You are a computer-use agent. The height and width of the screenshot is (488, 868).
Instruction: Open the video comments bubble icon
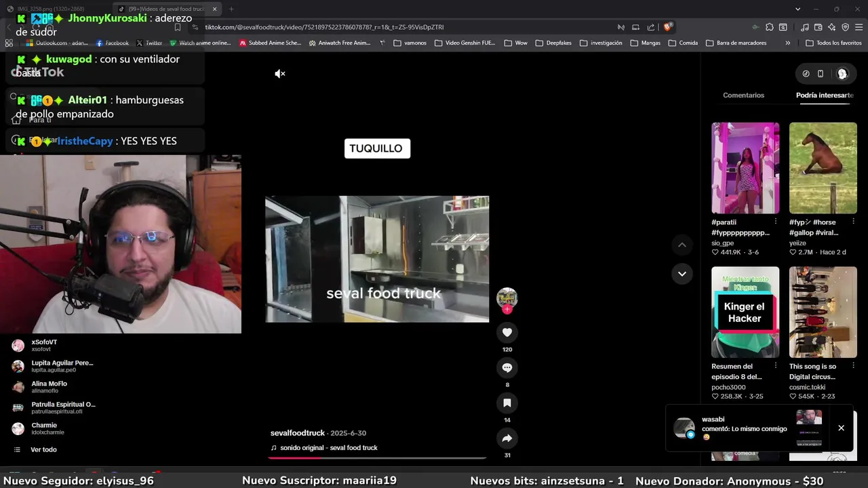pos(507,367)
